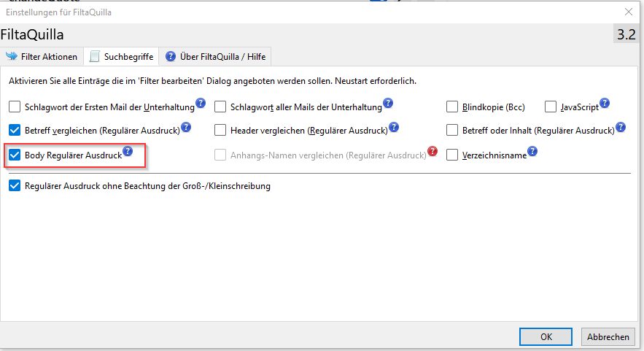
Task: Open the Über FiltaQuilla / Hilfe tab
Action: 215,56
